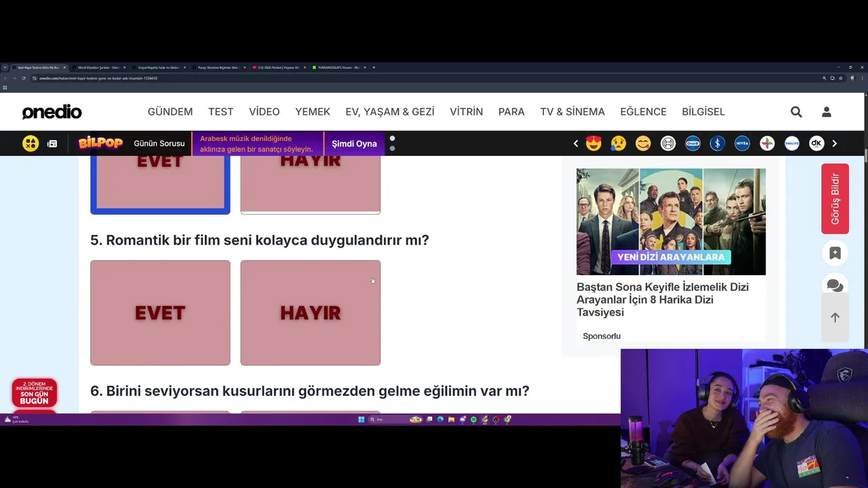Open the PARA menu

click(x=511, y=112)
